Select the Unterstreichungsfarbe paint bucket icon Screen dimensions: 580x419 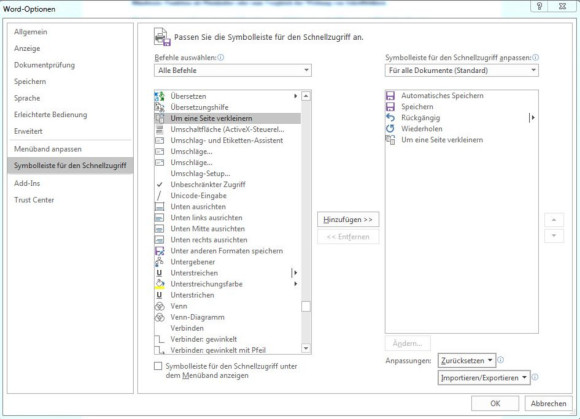coord(159,284)
